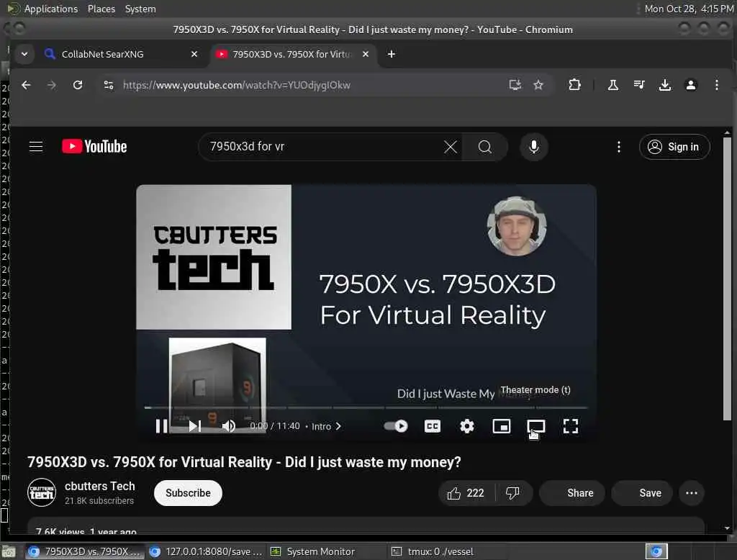This screenshot has height=560, width=737.
Task: Open the Chromium profile icon
Action: (x=690, y=85)
